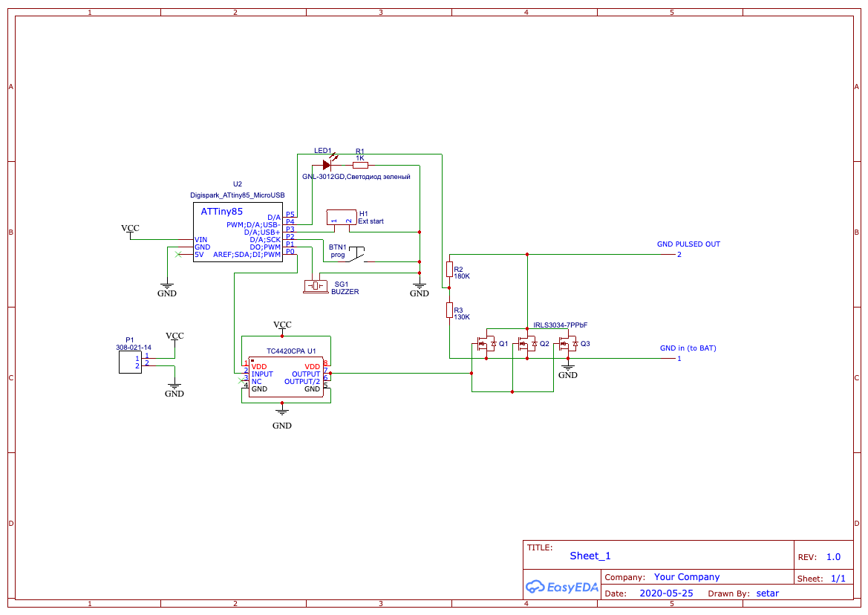Select resistor R3 130K symbol
The image size is (868, 615).
pos(449,310)
